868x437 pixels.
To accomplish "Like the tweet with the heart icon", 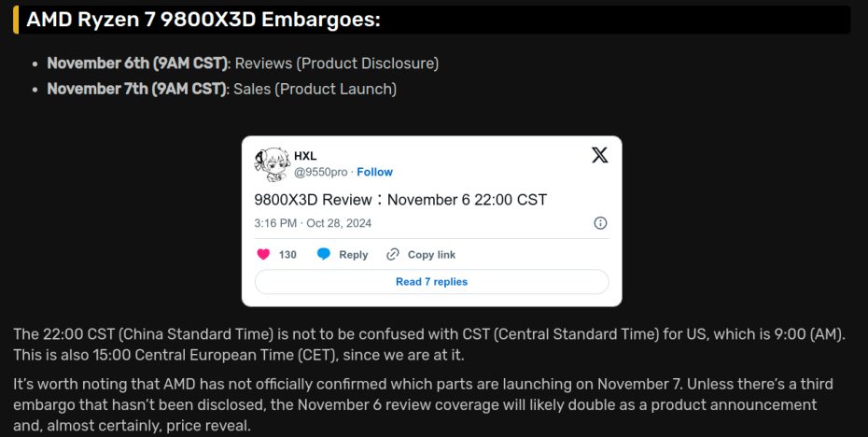I will (x=263, y=254).
